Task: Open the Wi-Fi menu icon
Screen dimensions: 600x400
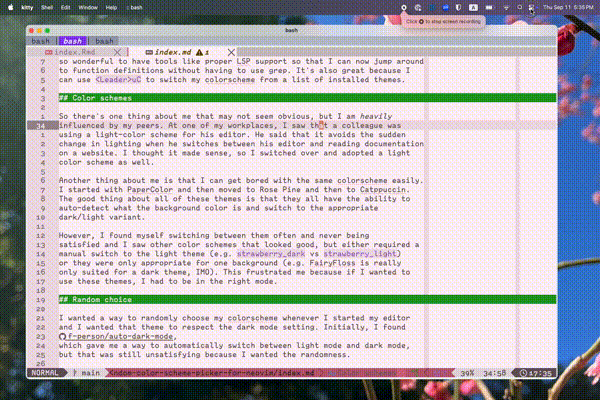Action: point(506,7)
